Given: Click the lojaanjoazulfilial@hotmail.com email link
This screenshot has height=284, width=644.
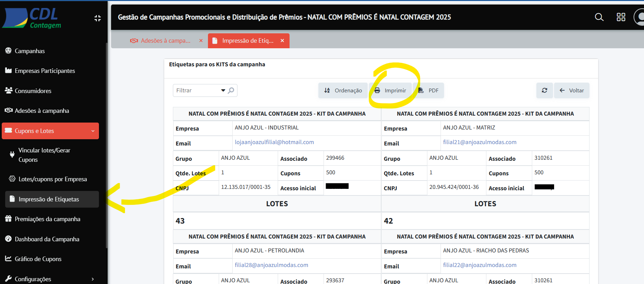Looking at the screenshot, I should pos(274,142).
